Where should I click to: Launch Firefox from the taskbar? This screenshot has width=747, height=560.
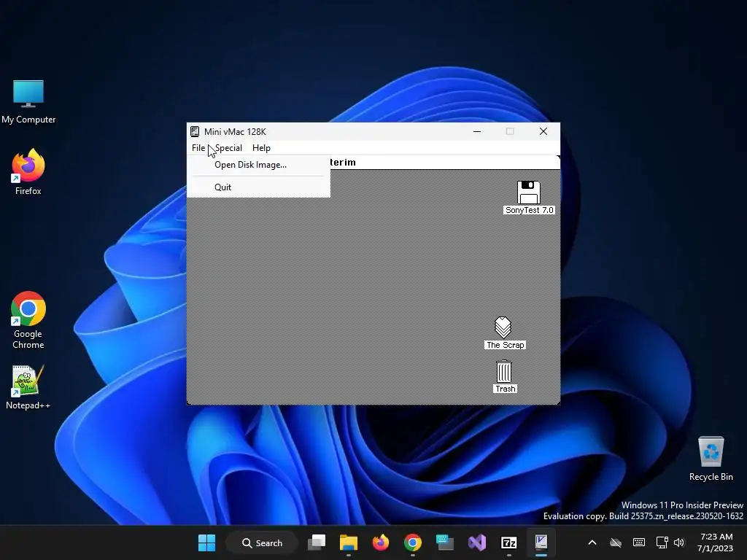380,542
